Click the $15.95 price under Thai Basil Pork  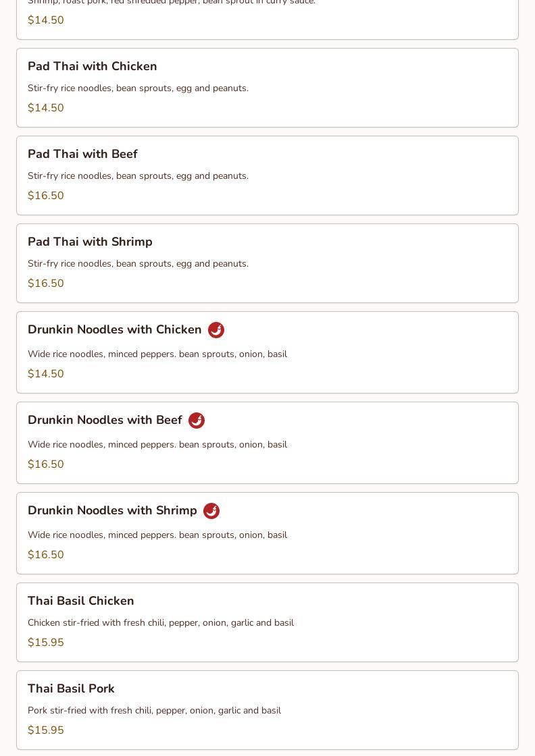click(x=46, y=730)
